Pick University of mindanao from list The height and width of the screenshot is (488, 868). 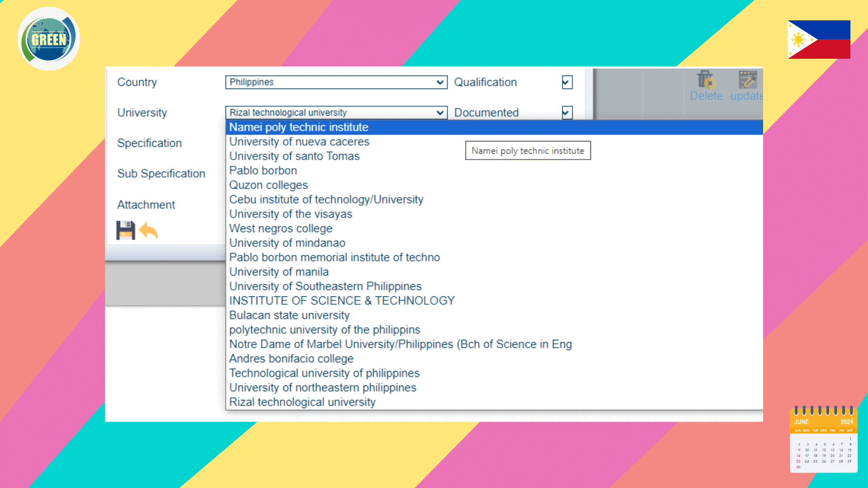tap(287, 243)
